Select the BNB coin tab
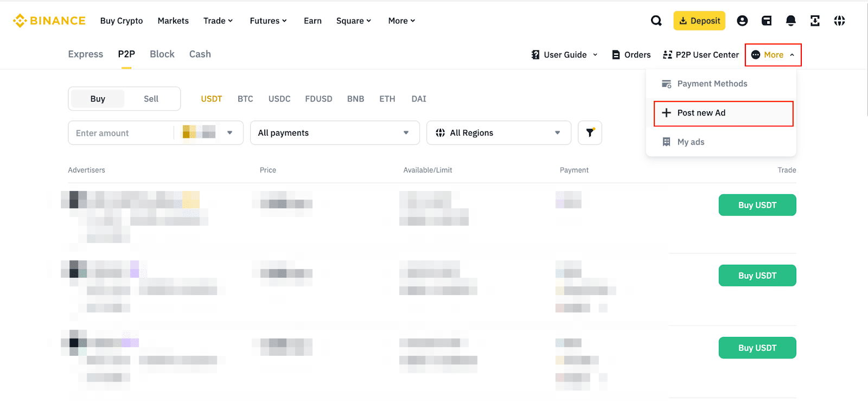868x408 pixels. click(356, 99)
